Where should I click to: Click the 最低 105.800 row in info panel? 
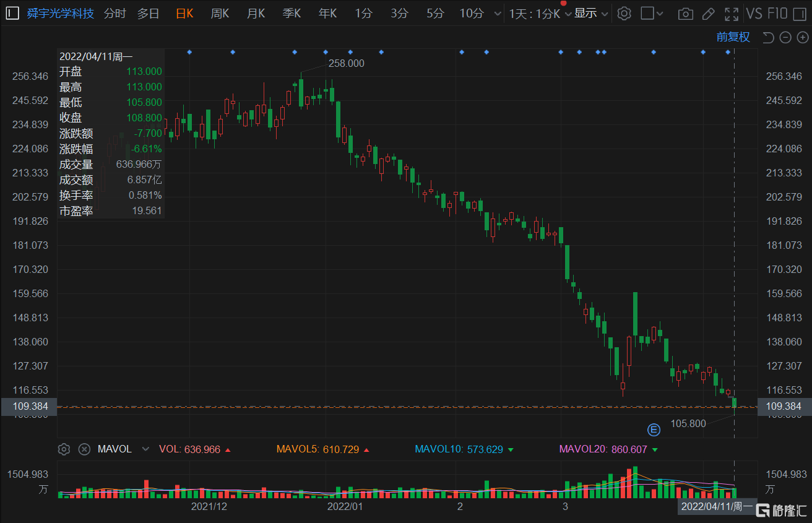coord(111,102)
